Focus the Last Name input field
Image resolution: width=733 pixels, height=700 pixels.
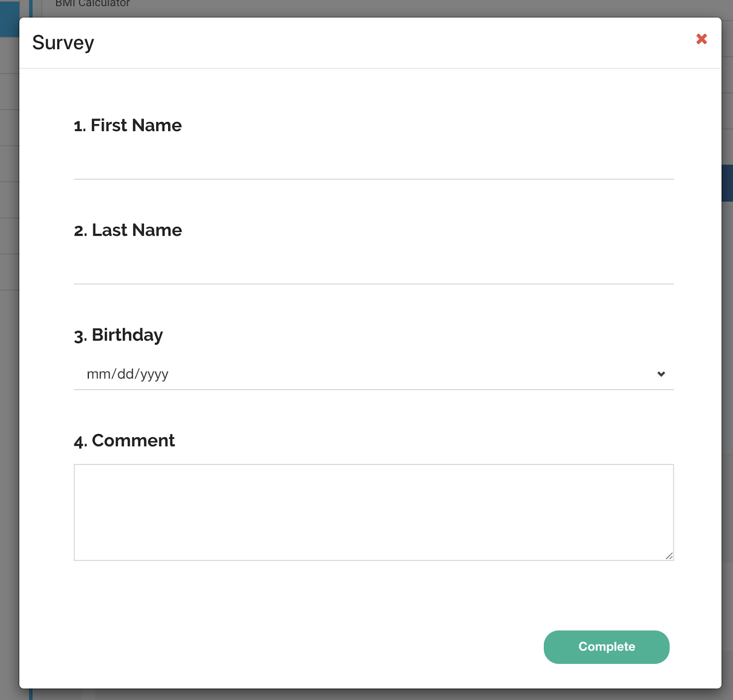(373, 269)
